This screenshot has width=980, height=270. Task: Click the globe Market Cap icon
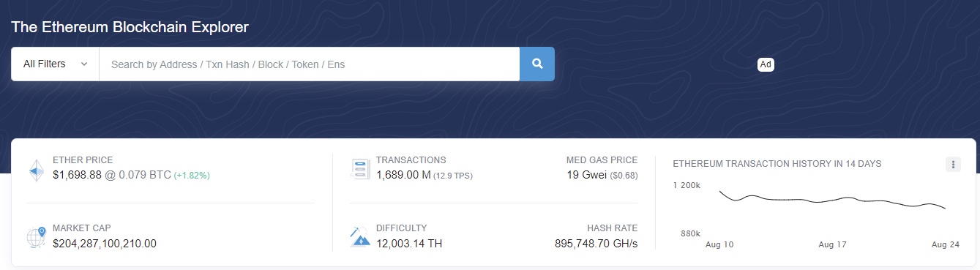click(x=37, y=237)
